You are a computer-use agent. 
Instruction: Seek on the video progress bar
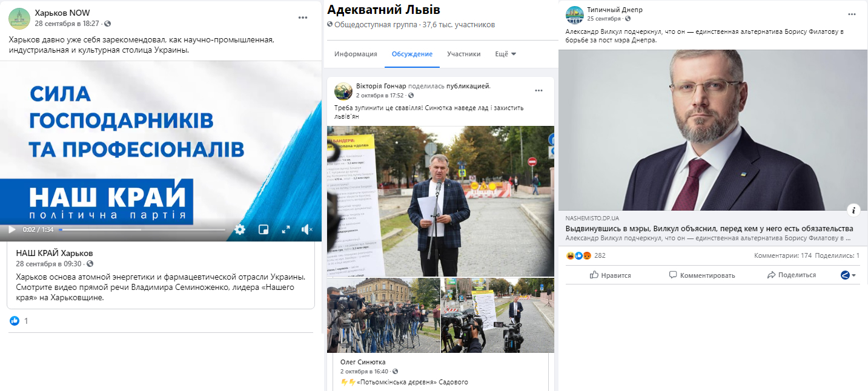click(142, 230)
